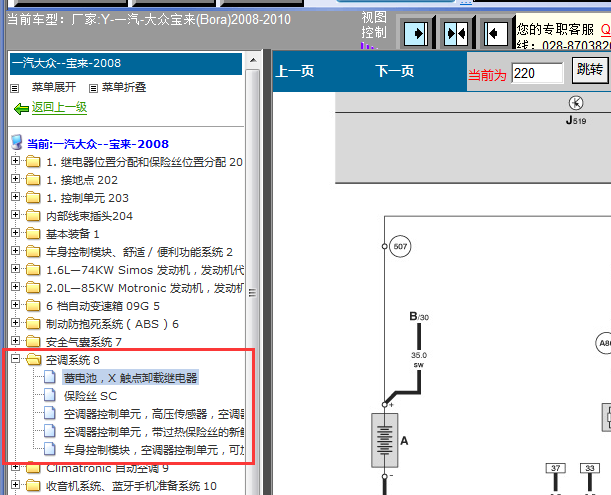Open 空调器控制单元，高压传感器 page
Screen dimensions: 611x495
154,414
